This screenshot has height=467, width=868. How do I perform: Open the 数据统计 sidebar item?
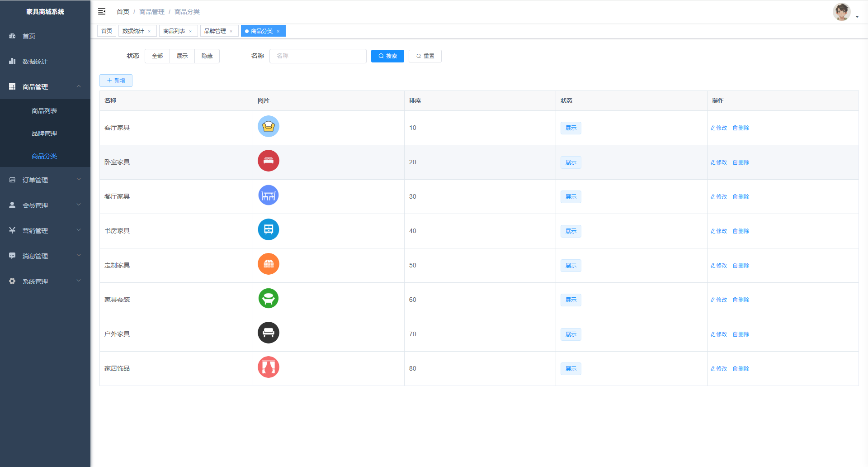(35, 62)
